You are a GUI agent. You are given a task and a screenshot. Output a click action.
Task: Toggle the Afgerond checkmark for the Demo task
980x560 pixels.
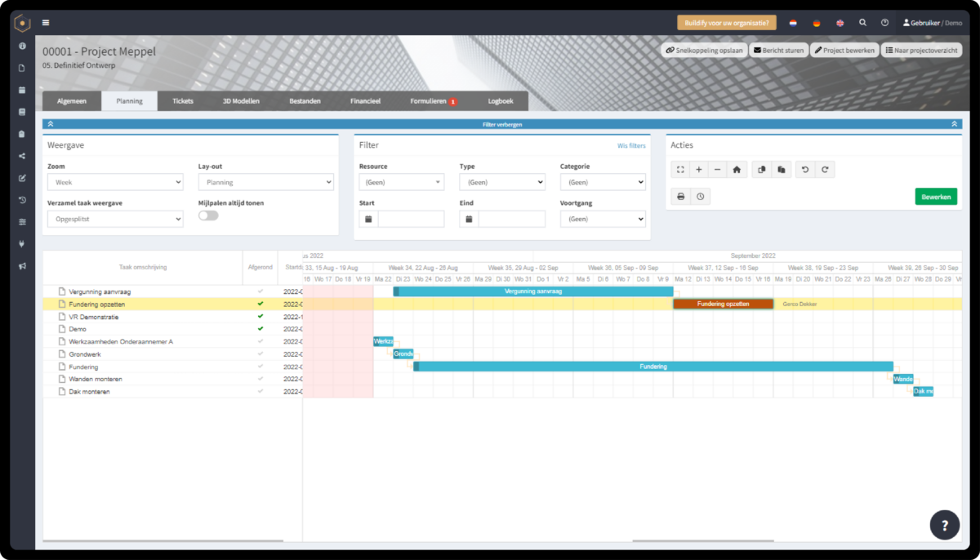click(x=260, y=328)
